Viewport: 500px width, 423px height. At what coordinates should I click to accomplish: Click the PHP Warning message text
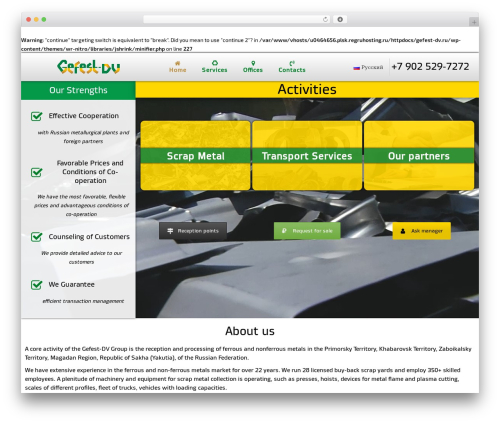click(x=240, y=44)
